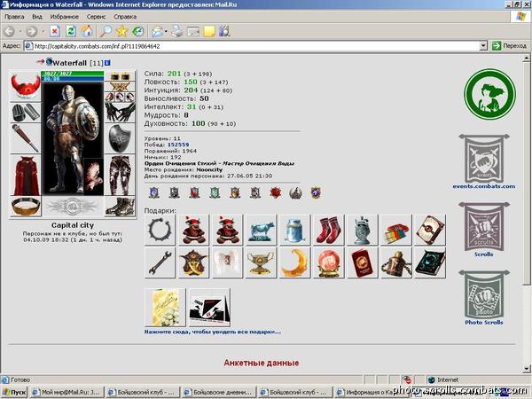The width and height of the screenshot is (532, 399).
Task: Click the milk can gift
Action: [x=295, y=230]
